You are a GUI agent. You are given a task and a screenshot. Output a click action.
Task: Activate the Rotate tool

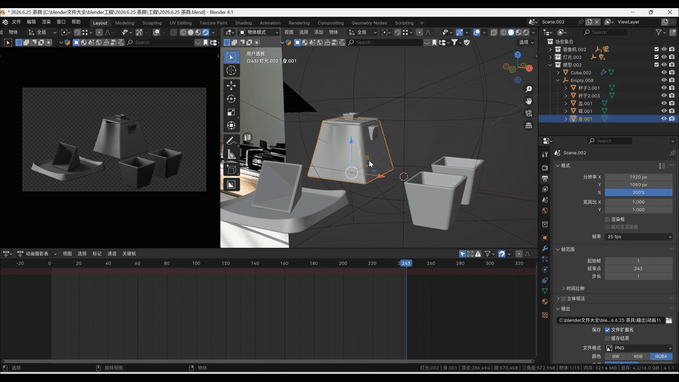coord(231,99)
